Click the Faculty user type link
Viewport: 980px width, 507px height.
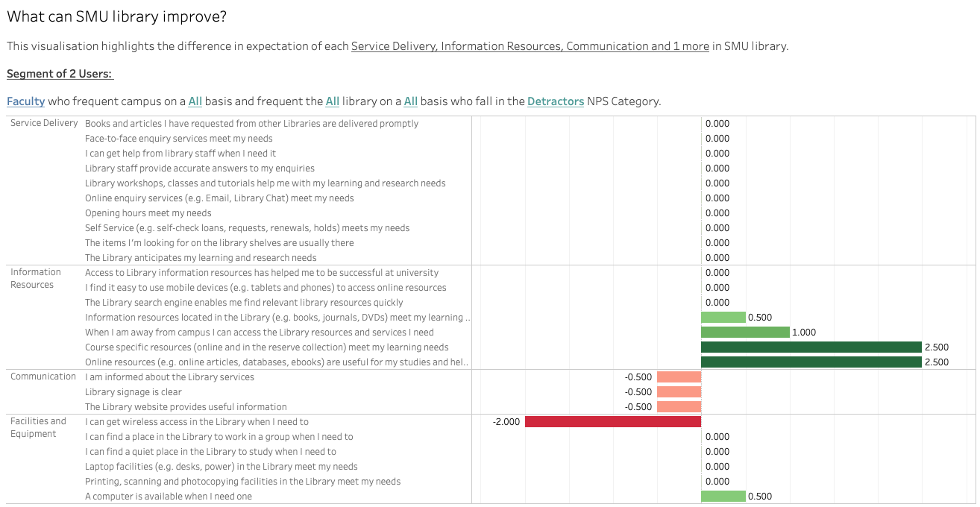coord(26,101)
